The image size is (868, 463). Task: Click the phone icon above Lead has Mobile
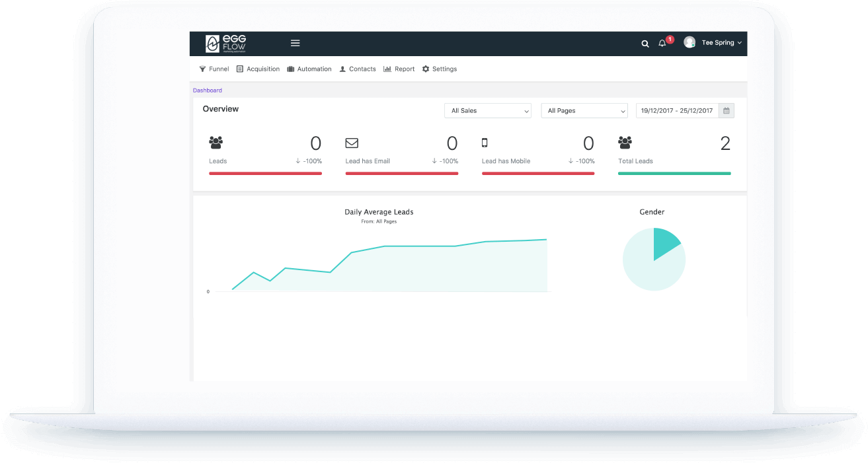(485, 143)
